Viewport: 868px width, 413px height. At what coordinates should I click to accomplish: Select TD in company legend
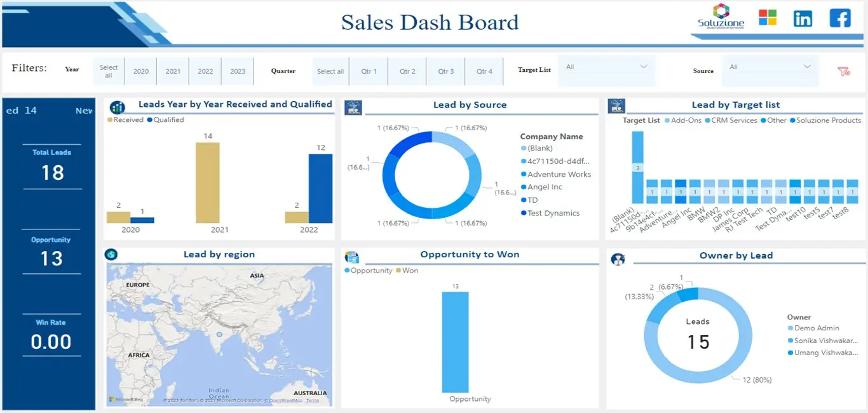coord(529,200)
